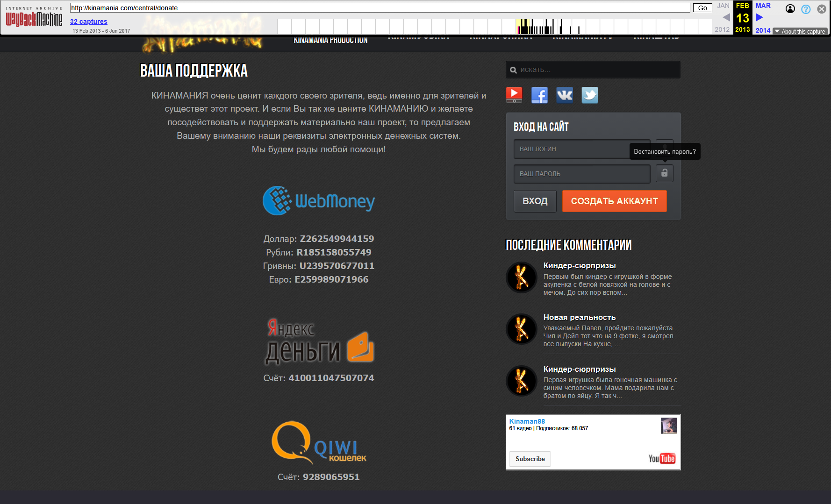
Task: Click the captures timeline sparkline graph
Action: pyautogui.click(x=494, y=27)
